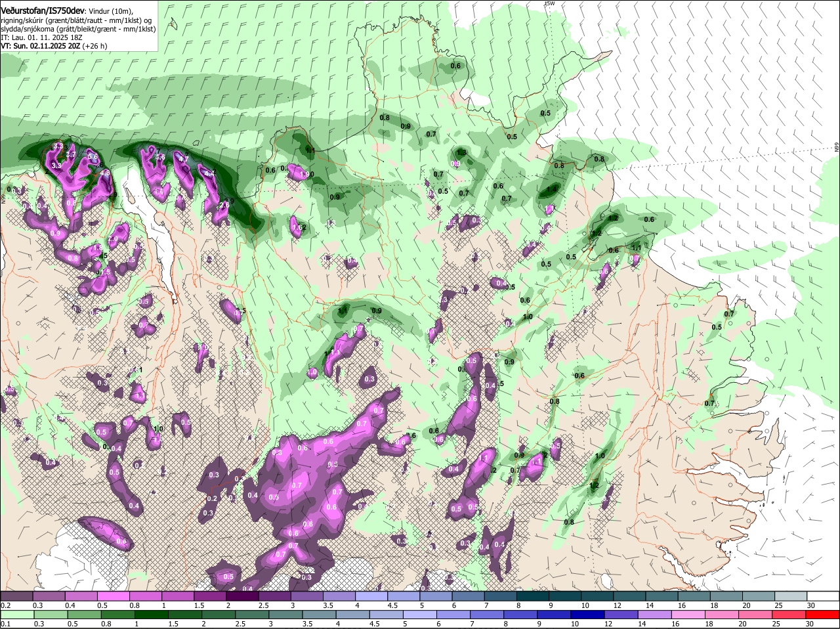Select the 25–30 crimson rain legend swatch

point(789,615)
